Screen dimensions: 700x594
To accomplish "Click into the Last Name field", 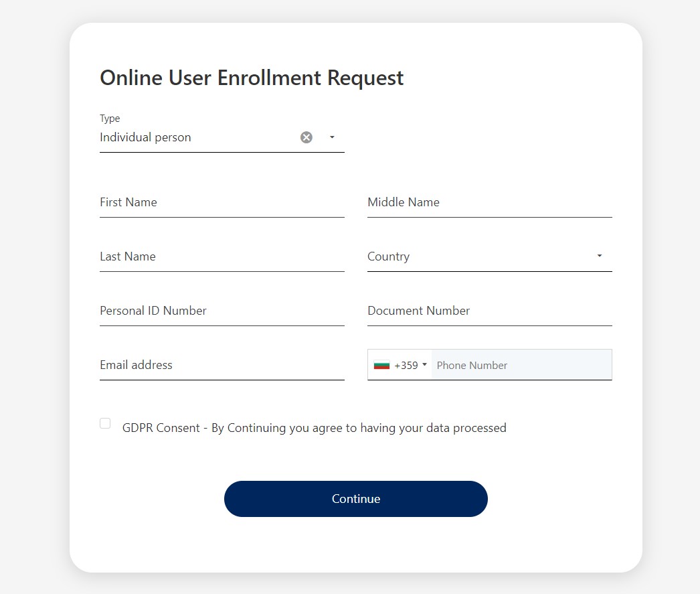I will click(222, 257).
